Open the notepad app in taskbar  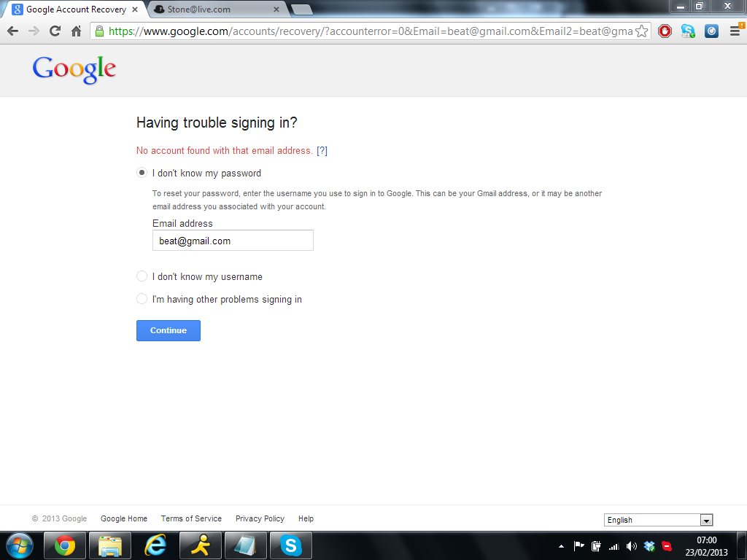(246, 545)
